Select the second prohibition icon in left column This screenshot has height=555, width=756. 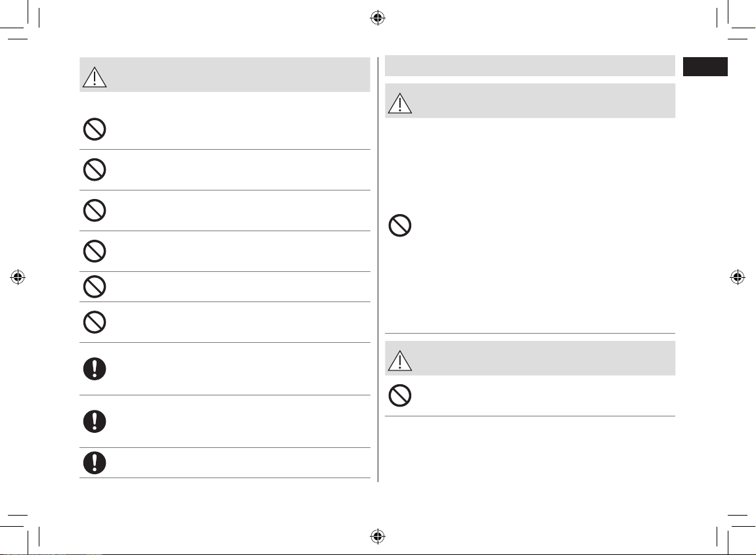[95, 169]
